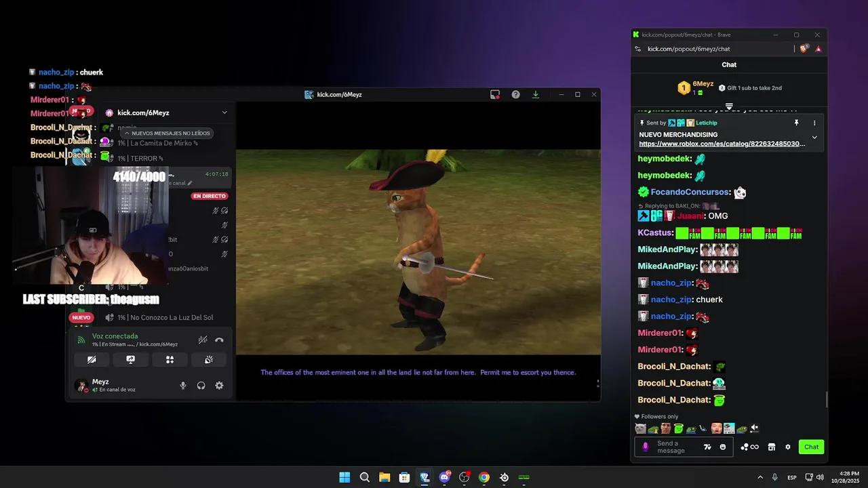Image resolution: width=868 pixels, height=488 pixels.
Task: Toggle noise suppression next to Voz conectada
Action: point(203,340)
